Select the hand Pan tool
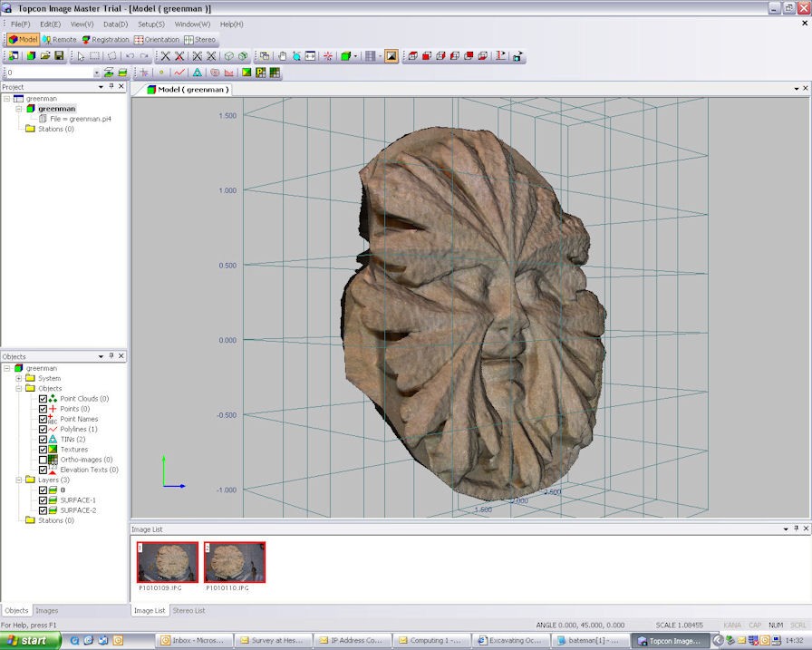The height and width of the screenshot is (650, 812). 282,56
